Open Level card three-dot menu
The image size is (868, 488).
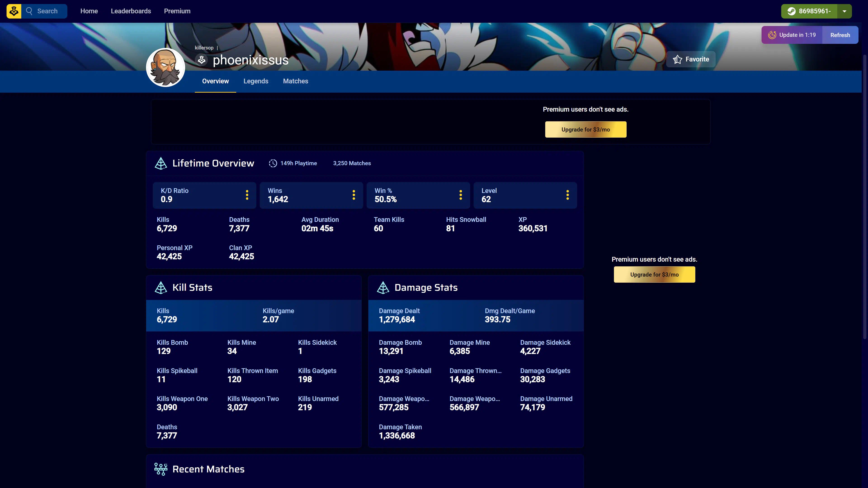click(567, 195)
